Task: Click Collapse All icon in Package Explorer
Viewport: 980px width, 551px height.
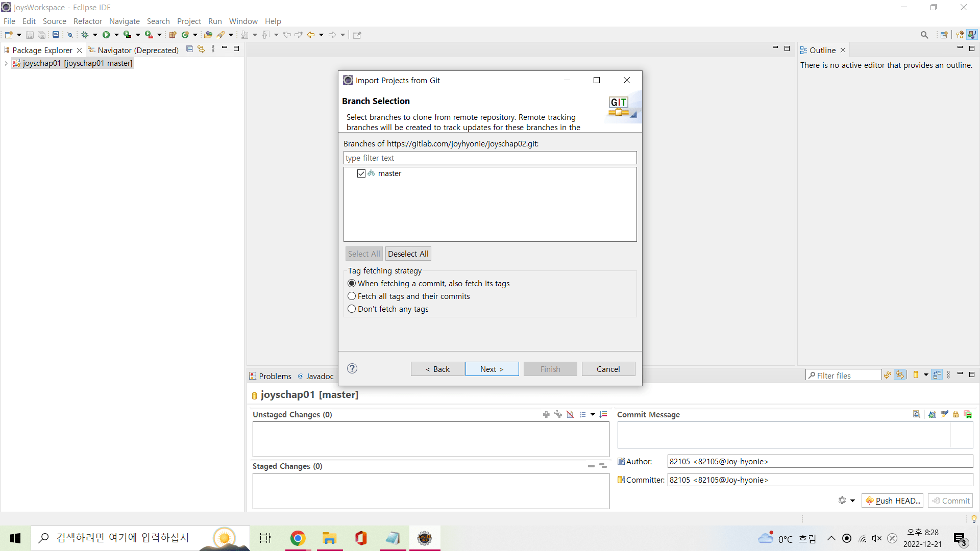Action: (189, 49)
